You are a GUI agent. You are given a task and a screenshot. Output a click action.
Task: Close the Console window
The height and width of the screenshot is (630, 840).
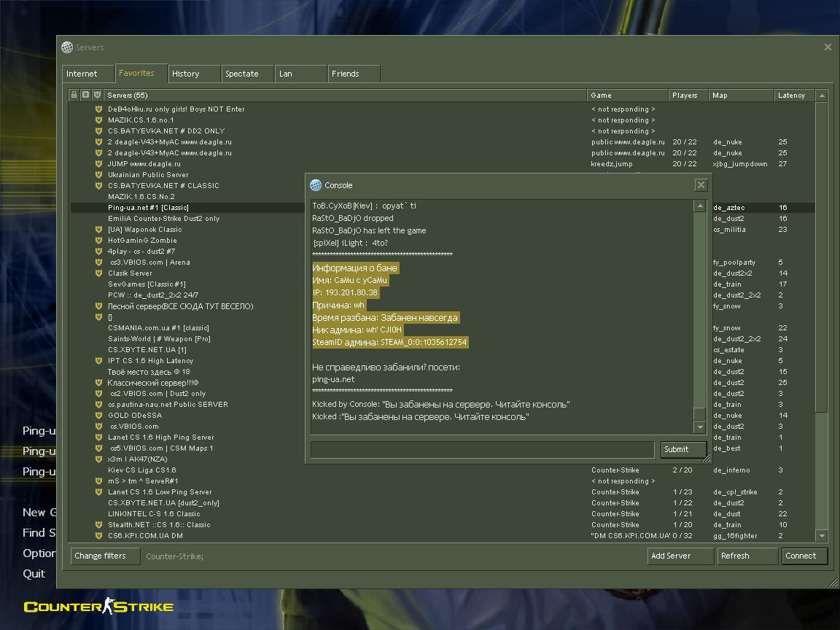701,184
